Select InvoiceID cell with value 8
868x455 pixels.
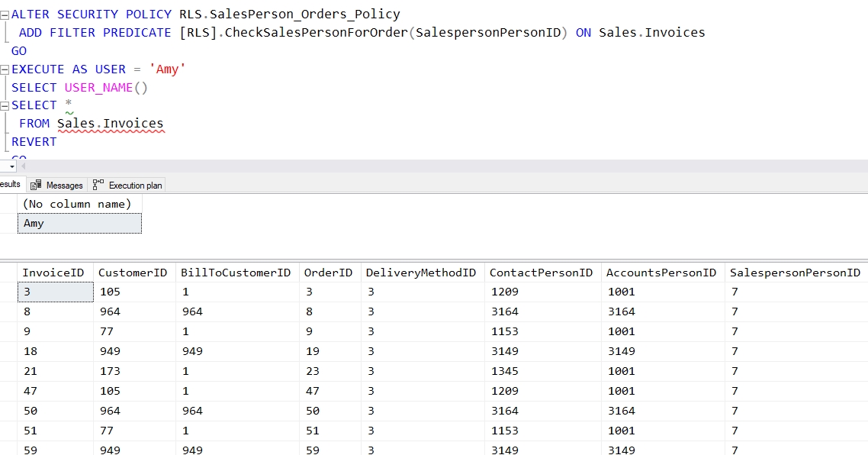tap(56, 312)
